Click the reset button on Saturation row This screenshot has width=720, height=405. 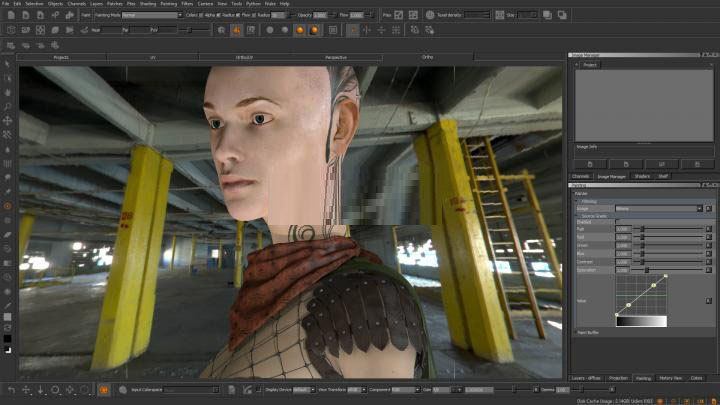[709, 270]
